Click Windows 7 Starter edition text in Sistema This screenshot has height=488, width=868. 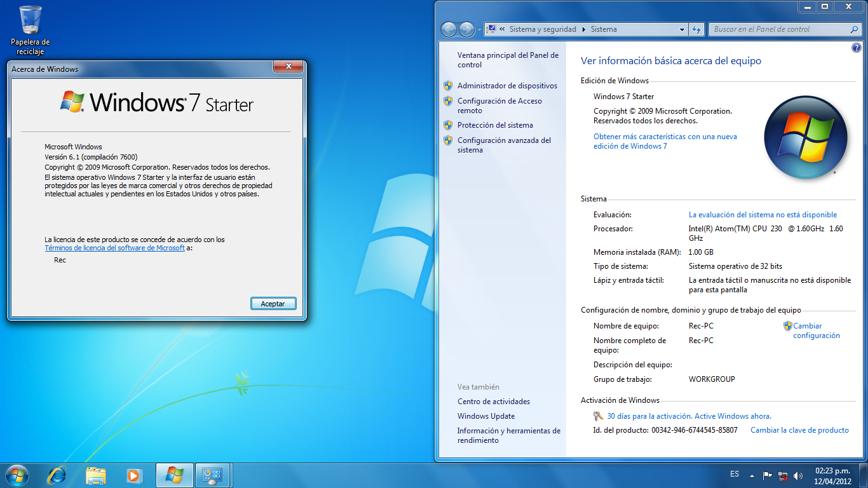(623, 97)
